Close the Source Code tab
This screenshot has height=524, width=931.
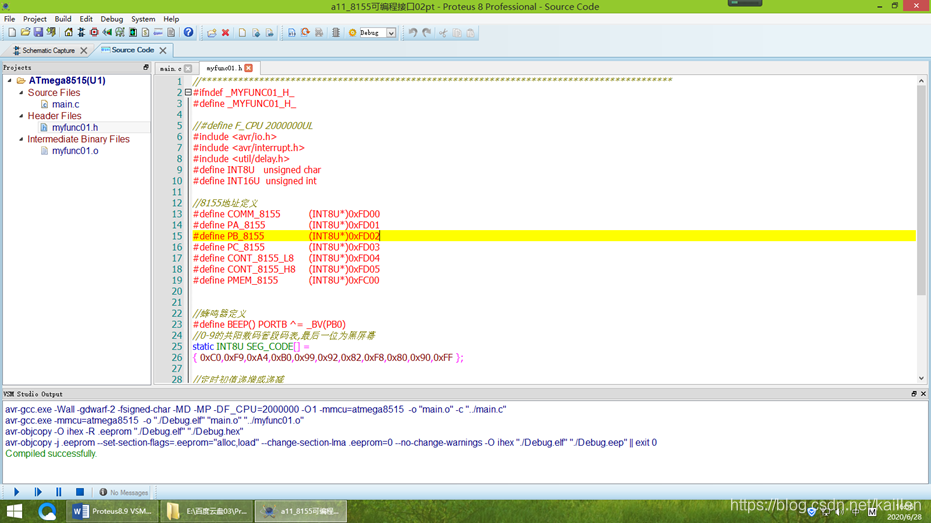coord(163,50)
